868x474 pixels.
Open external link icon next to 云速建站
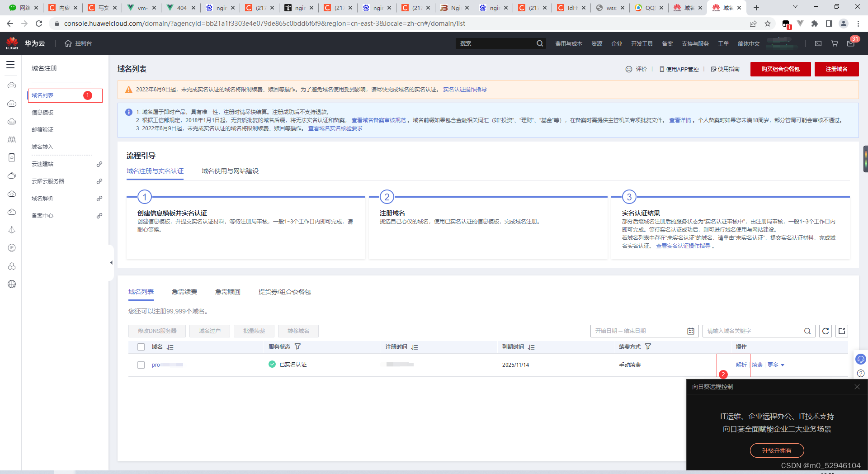[x=99, y=164]
